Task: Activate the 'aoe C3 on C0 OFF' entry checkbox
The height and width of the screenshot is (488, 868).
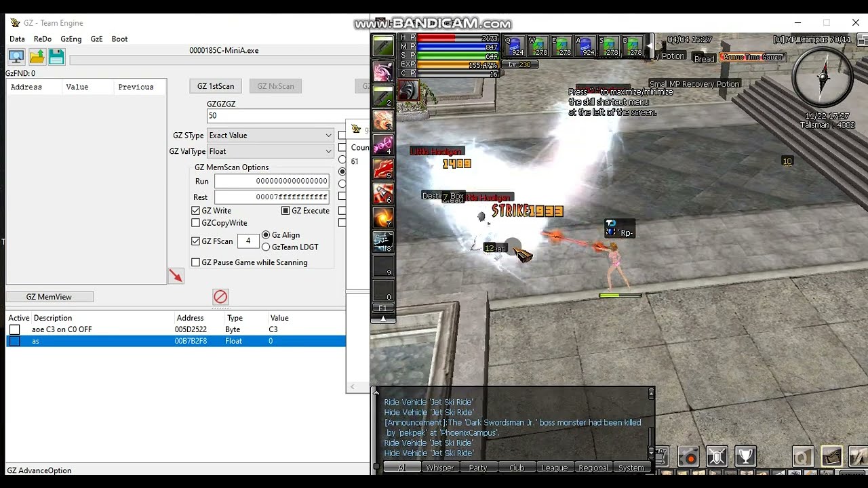Action: click(x=14, y=329)
